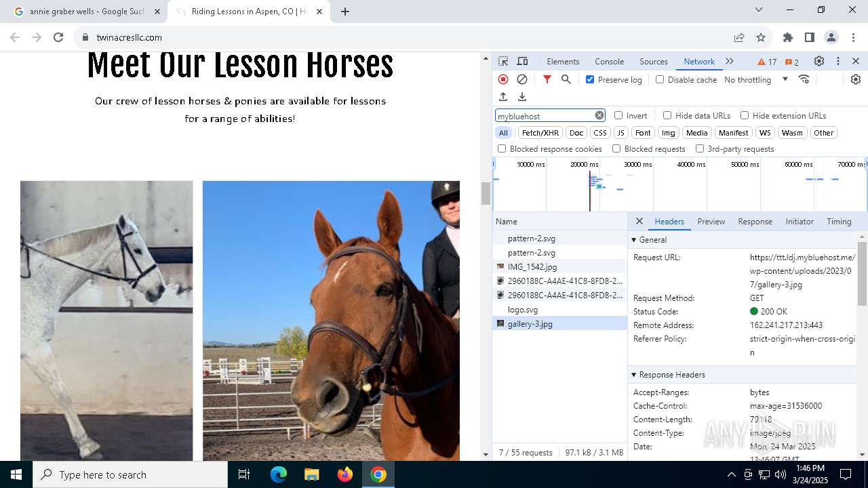This screenshot has width=868, height=488.
Task: Open the No throttling dropdown
Action: [x=756, y=79]
